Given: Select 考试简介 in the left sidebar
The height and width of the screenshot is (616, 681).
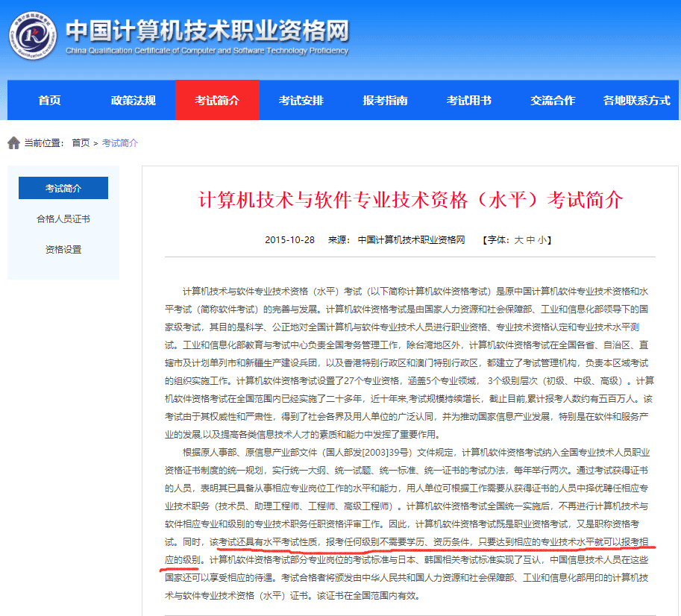Looking at the screenshot, I should [x=63, y=188].
